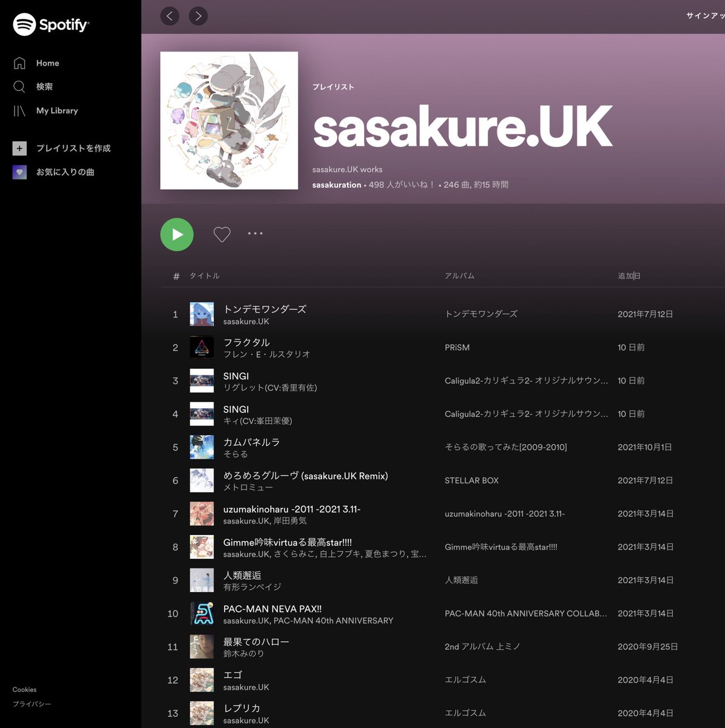Viewport: 725px width, 728px height.
Task: Click the search magnifier icon
Action: point(19,87)
